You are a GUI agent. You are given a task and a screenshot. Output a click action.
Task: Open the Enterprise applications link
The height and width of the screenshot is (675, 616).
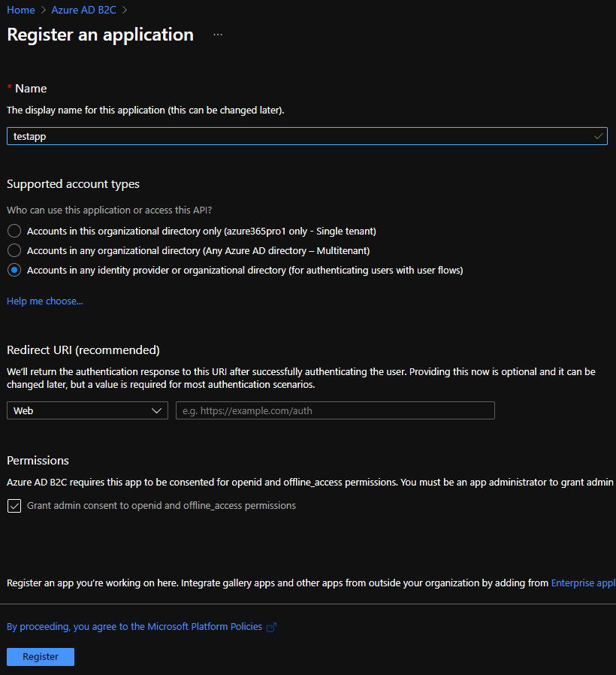583,583
